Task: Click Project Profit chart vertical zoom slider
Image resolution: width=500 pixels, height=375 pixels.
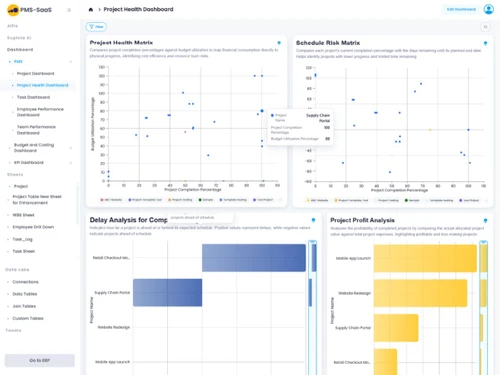Action: pos(483,307)
